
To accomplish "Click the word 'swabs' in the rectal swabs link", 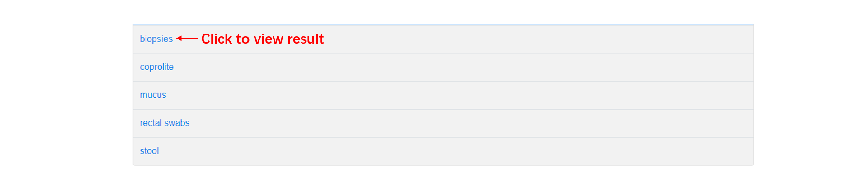I will (177, 123).
